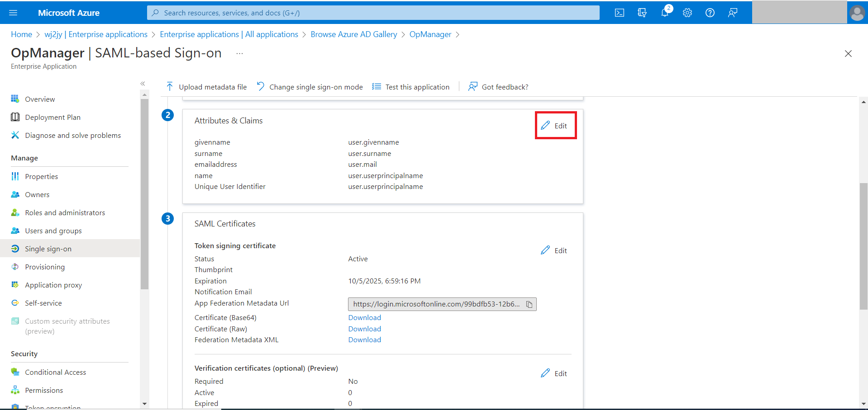Click the Properties icon in sidebar
868x410 pixels.
[15, 176]
